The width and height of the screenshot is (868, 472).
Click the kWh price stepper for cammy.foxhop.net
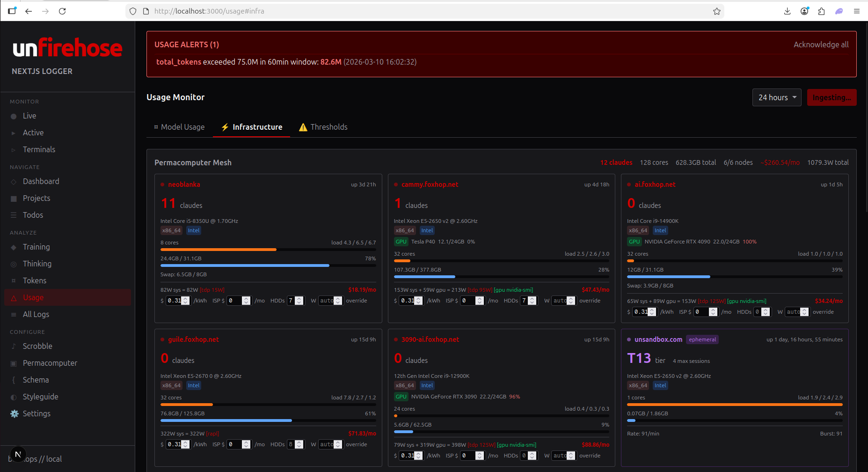[419, 301]
